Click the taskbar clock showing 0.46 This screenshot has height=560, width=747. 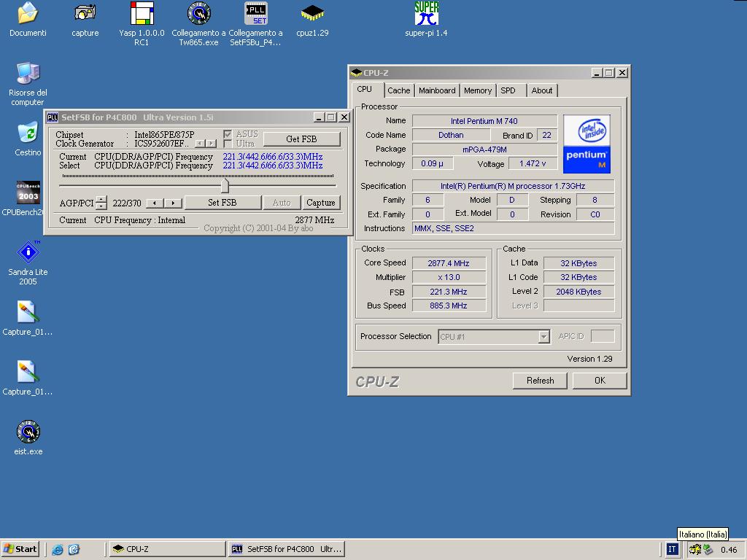pos(729,550)
